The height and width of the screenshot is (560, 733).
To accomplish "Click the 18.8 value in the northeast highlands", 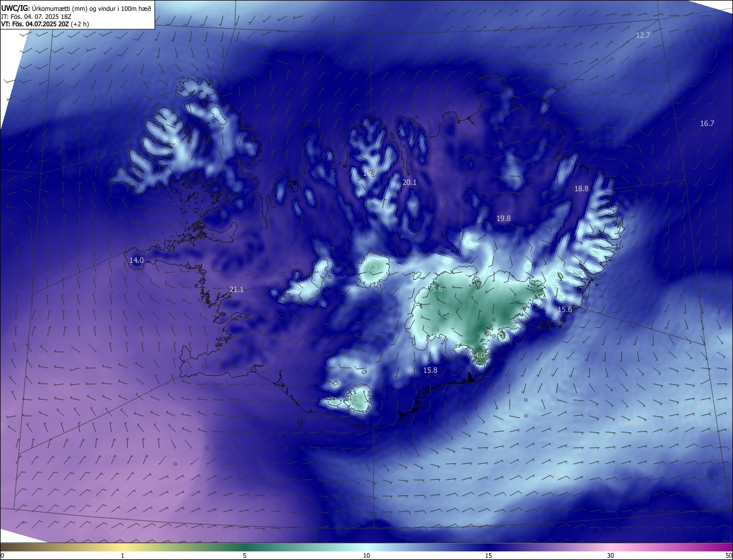I will pyautogui.click(x=581, y=188).
